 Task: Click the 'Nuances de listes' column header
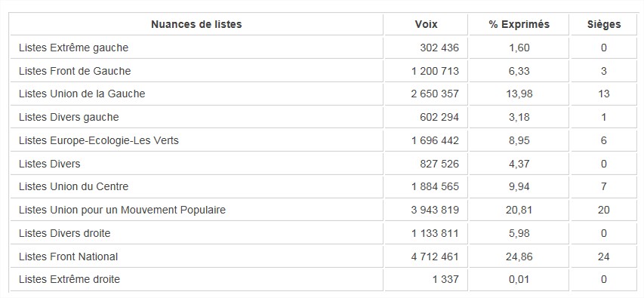coord(196,24)
